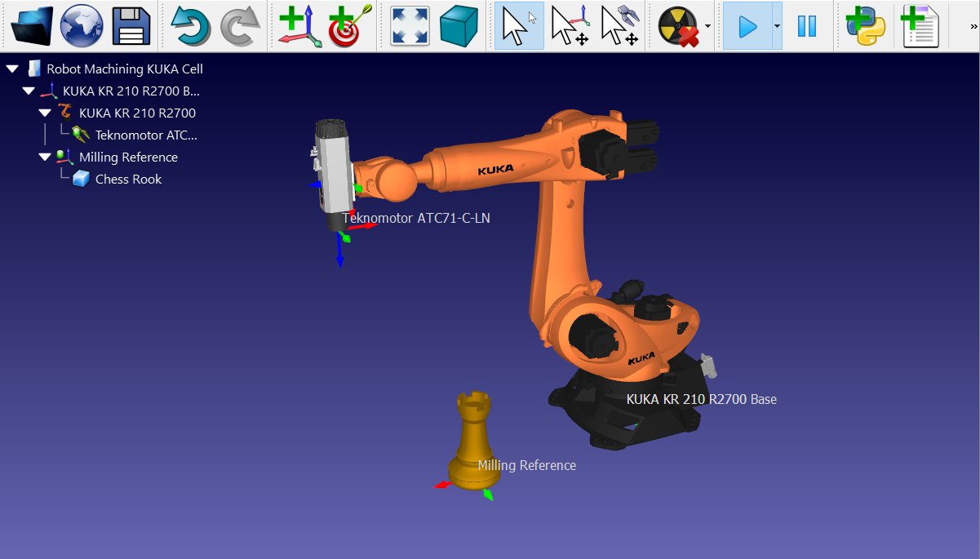Screen dimensions: 980x559
Task: Click the Teknomotor ATC71-C-LN label in 3D view
Action: [x=416, y=219]
